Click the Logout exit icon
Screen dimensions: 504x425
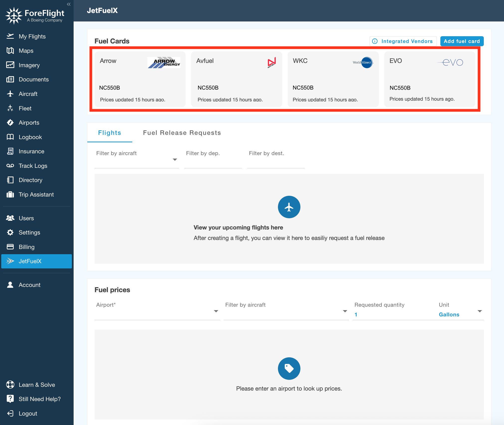(x=10, y=413)
